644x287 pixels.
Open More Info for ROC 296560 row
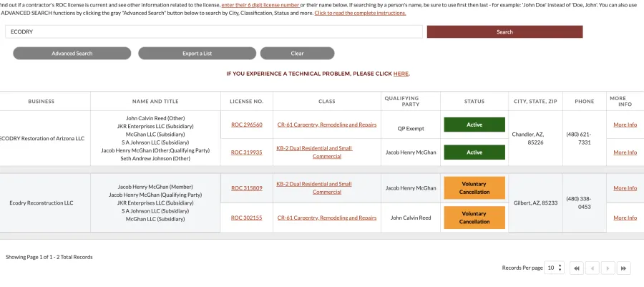(625, 125)
